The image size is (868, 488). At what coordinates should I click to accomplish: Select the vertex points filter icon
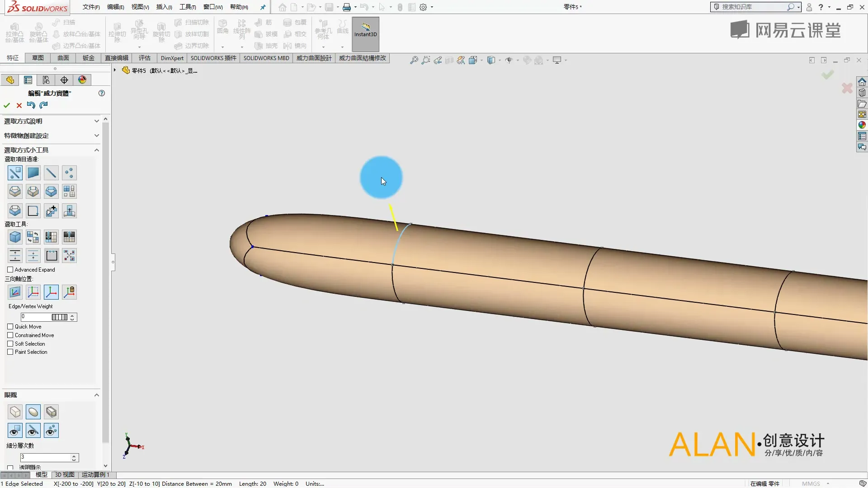tap(69, 173)
